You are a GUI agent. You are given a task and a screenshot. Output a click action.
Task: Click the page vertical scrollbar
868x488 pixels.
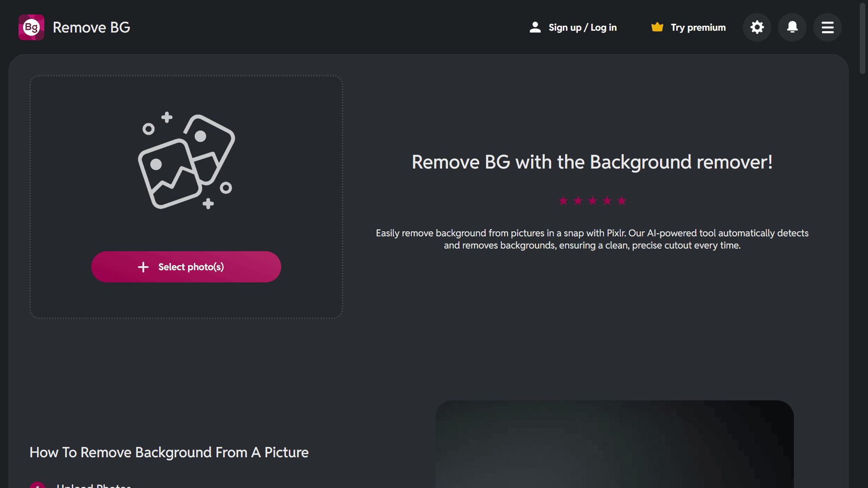[862, 38]
